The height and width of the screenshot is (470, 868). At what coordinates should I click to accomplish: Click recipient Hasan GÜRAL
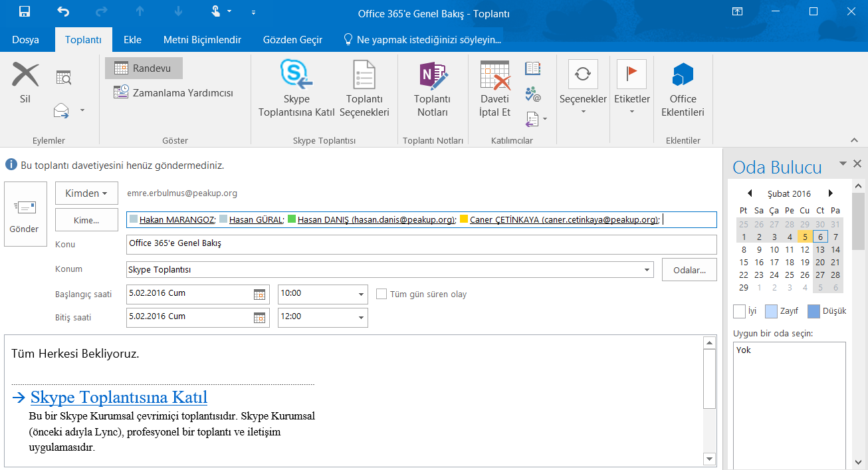(x=256, y=219)
